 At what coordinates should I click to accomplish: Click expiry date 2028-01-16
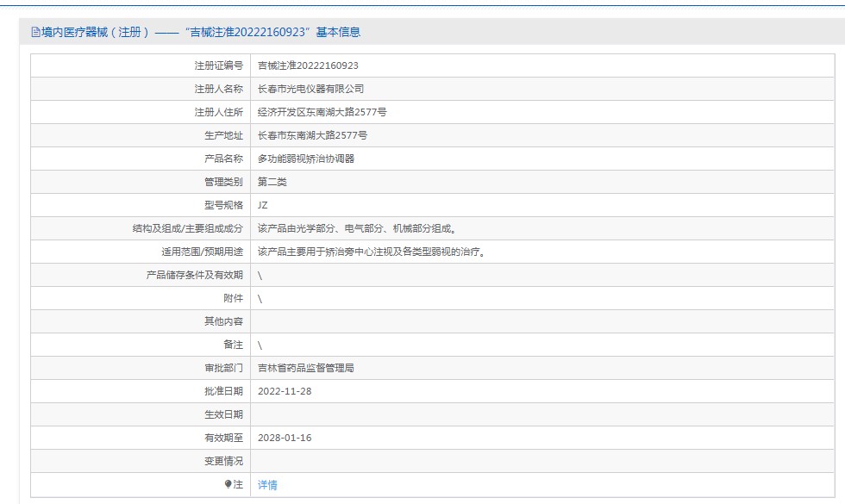pyautogui.click(x=285, y=438)
